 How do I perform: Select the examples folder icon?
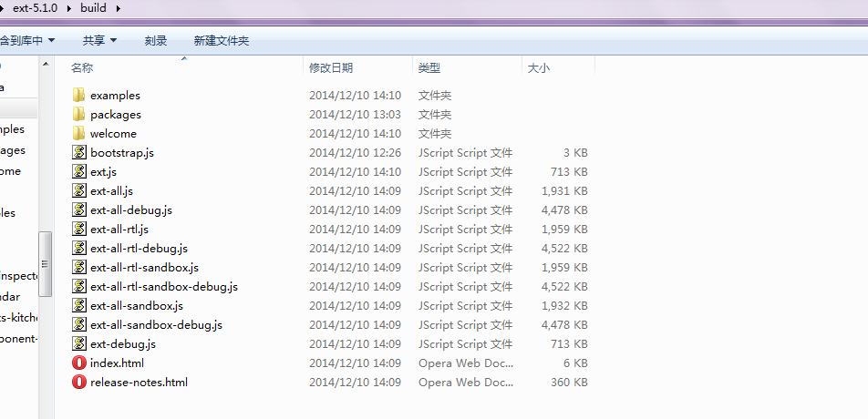(x=78, y=95)
